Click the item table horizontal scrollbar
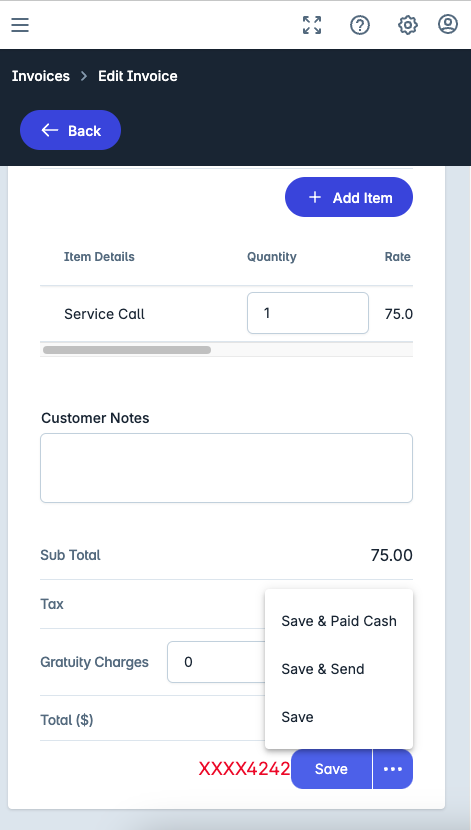471x830 pixels. pyautogui.click(x=127, y=350)
